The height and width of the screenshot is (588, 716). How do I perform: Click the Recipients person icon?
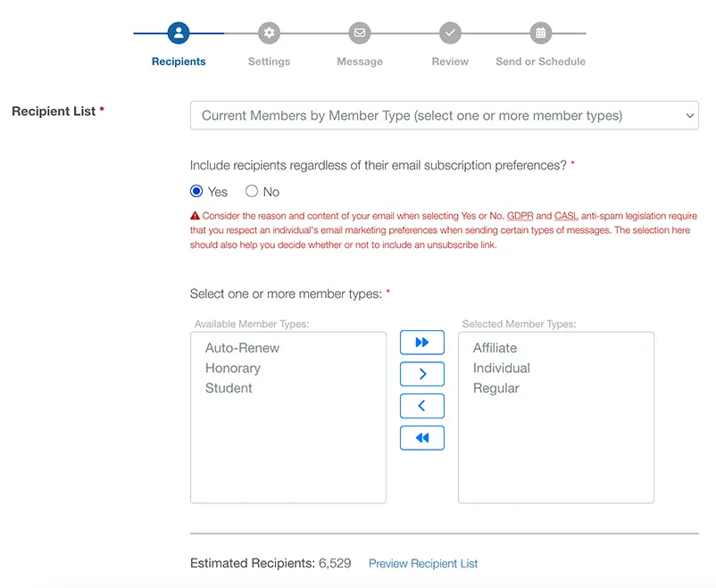(x=179, y=34)
